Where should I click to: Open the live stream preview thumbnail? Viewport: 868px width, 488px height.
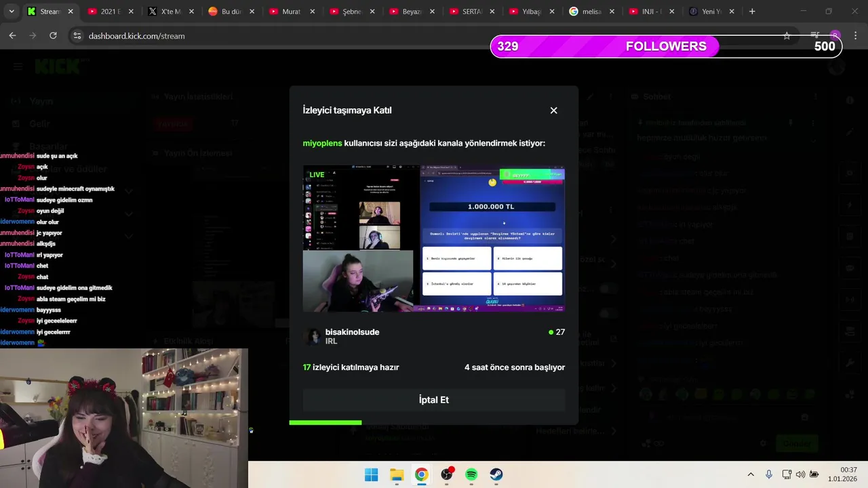click(x=434, y=239)
